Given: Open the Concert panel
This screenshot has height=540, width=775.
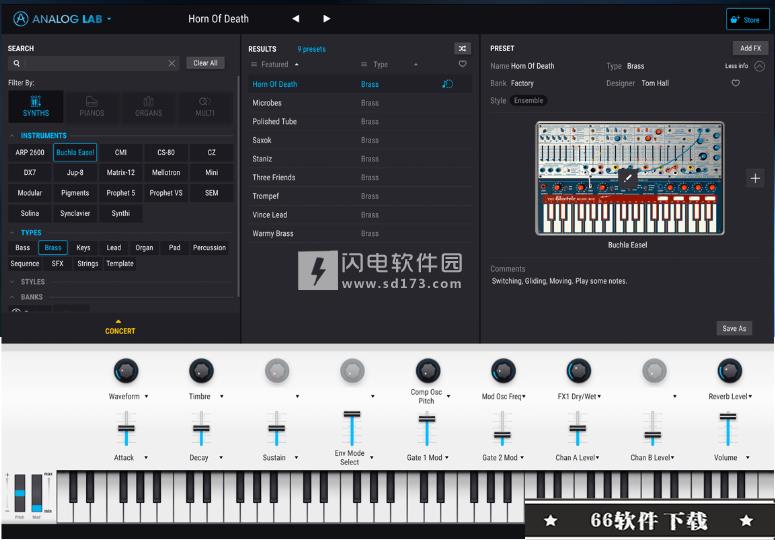Looking at the screenshot, I should [120, 328].
